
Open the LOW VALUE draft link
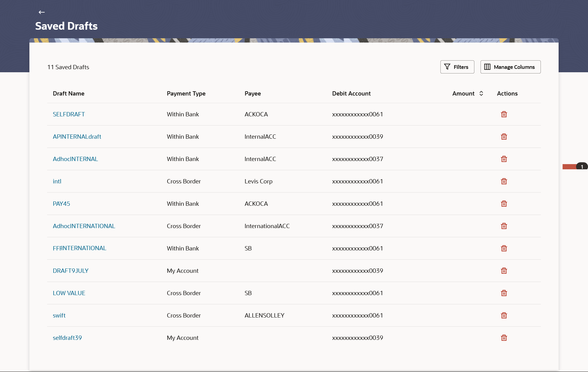69,293
